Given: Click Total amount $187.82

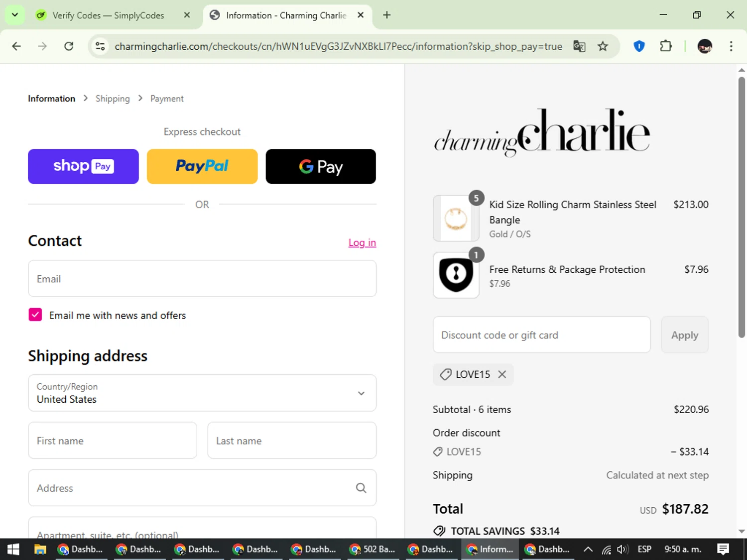Looking at the screenshot, I should pyautogui.click(x=685, y=509).
